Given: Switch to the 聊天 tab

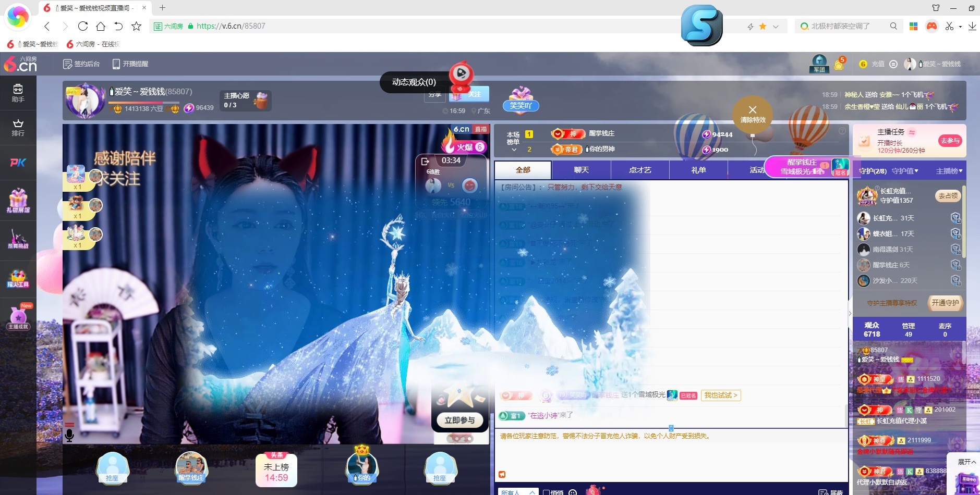Looking at the screenshot, I should 581,170.
